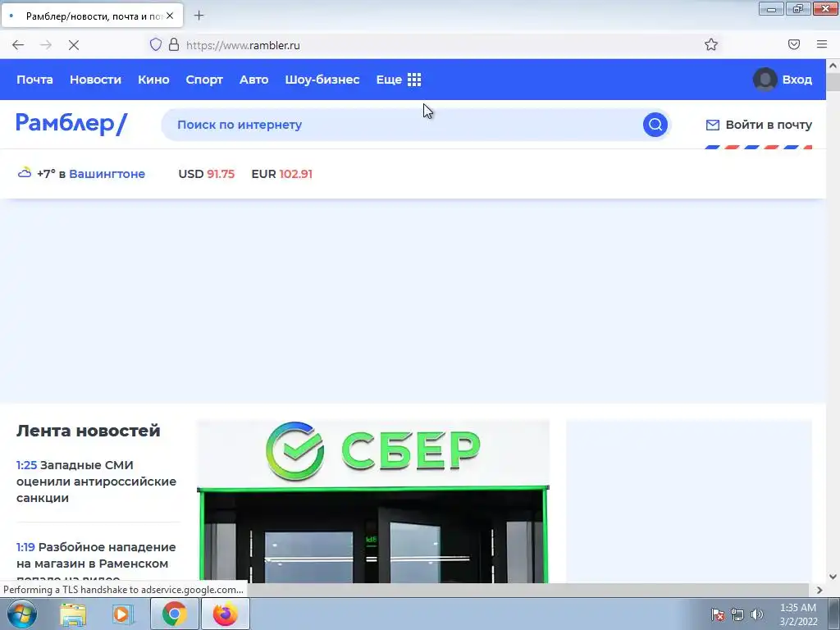Open the Западные СМИ оценили санкции headline
Screen dimensions: 840x630
(97, 481)
